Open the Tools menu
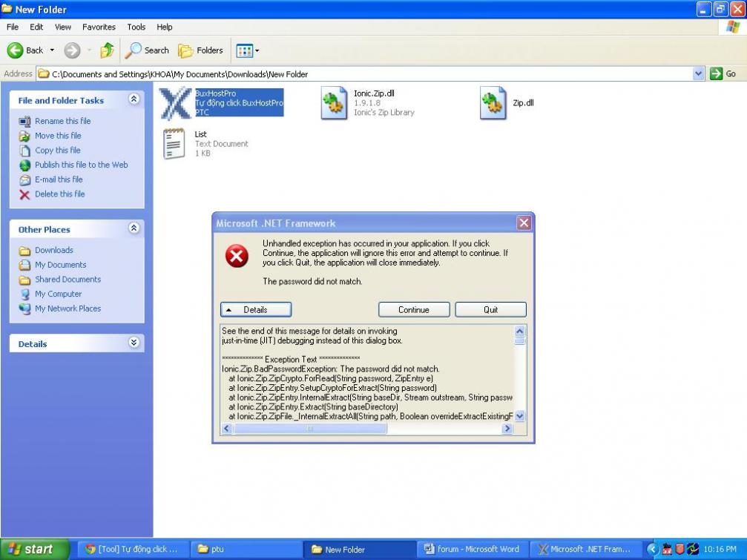Viewport: 747px width, 560px height. coord(136,27)
